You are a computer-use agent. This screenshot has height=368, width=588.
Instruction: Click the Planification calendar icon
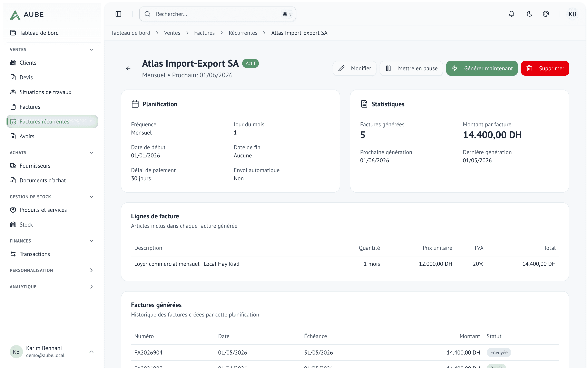click(x=135, y=104)
